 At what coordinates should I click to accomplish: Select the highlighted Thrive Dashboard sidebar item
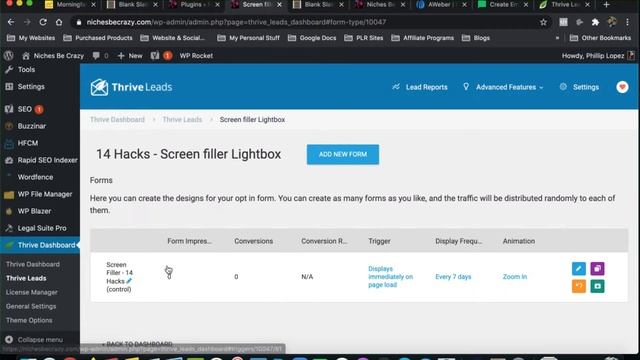[x=40, y=245]
